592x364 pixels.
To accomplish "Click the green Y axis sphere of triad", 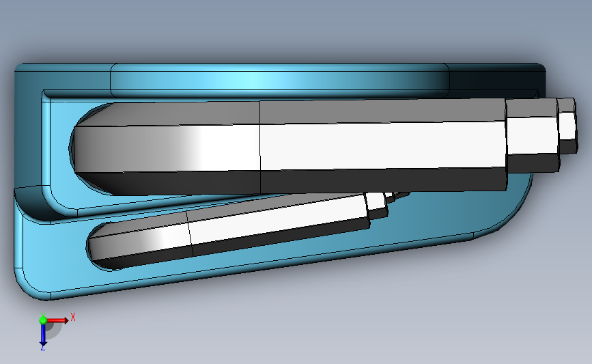I will point(43,320).
